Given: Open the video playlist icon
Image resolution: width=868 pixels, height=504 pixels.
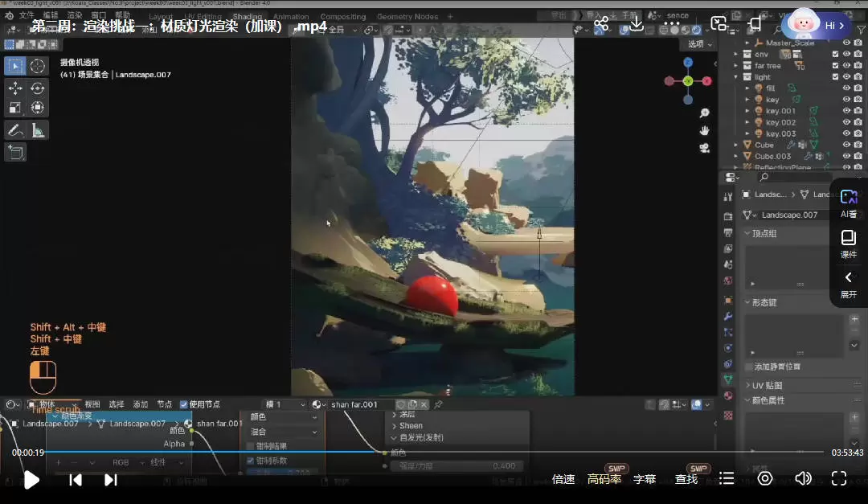Looking at the screenshot, I should pos(727,478).
